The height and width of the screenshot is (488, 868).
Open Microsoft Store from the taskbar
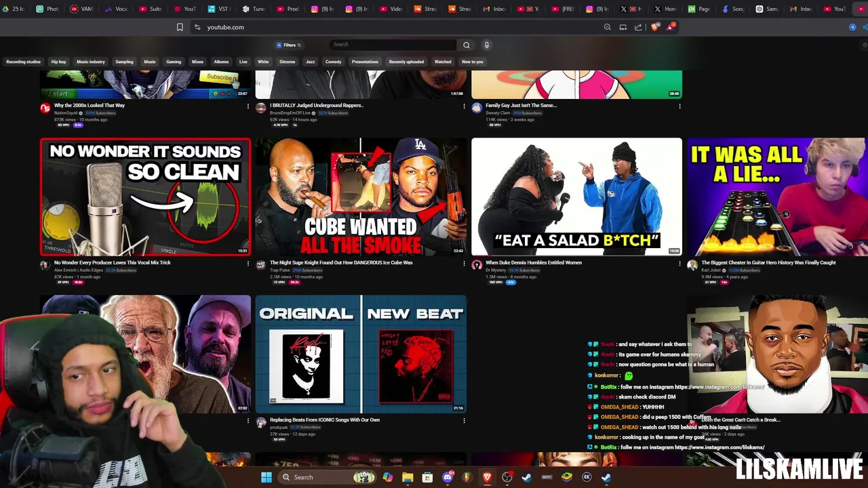427,477
